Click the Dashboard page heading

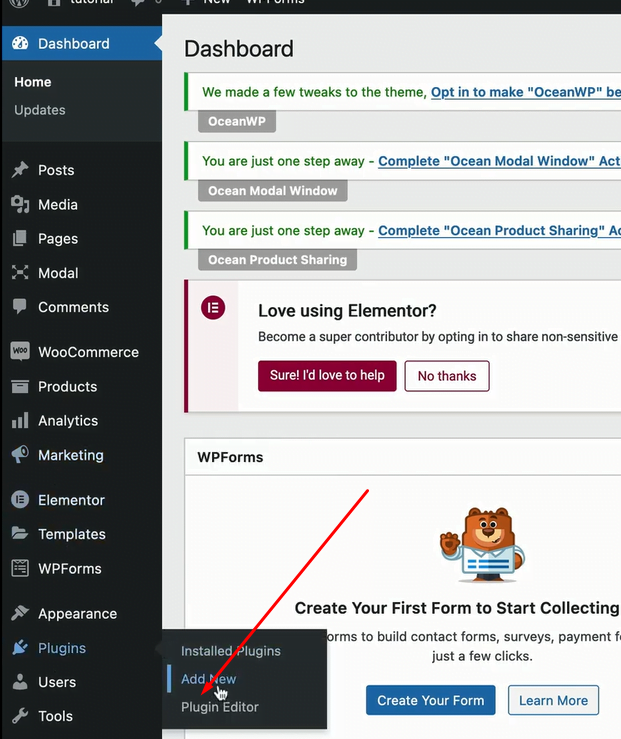pyautogui.click(x=239, y=49)
